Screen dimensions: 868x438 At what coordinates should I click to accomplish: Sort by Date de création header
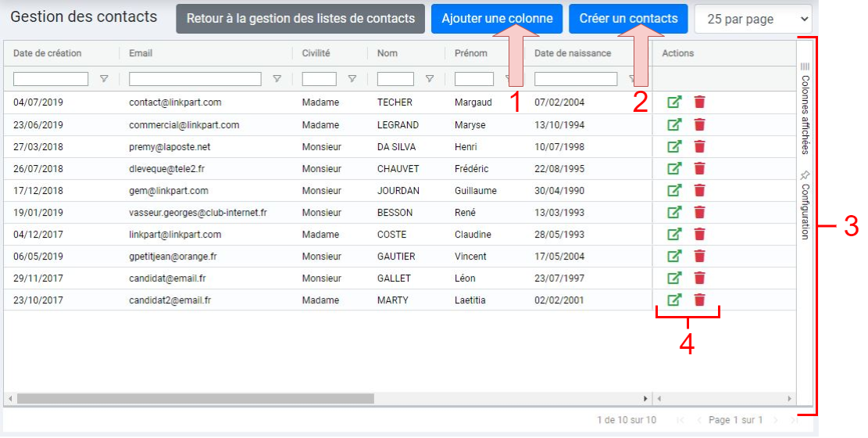click(48, 53)
